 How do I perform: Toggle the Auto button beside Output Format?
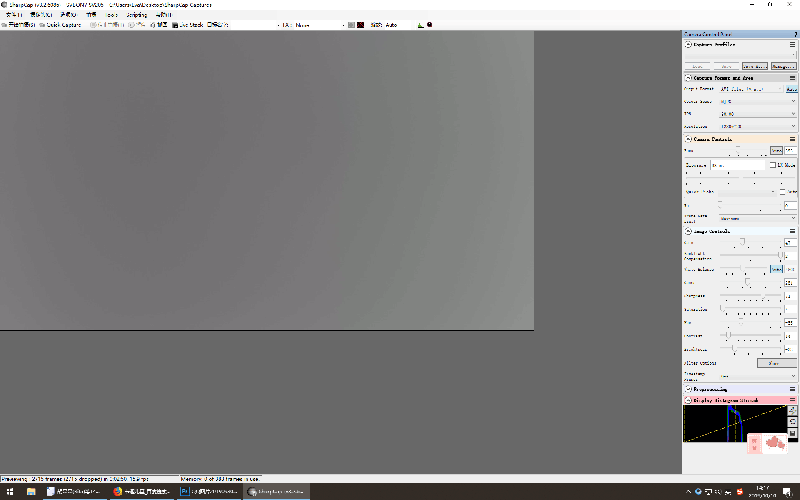pos(791,89)
